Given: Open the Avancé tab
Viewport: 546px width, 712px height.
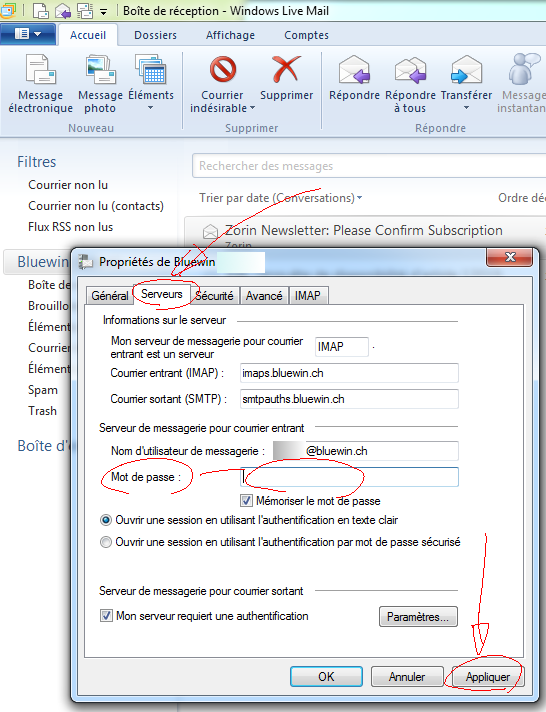Looking at the screenshot, I should pos(264,296).
